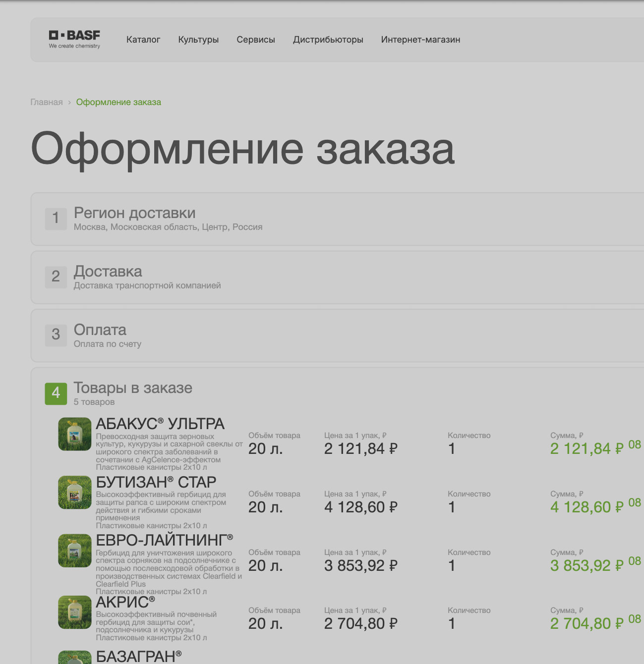Click the step 1 number badge
The width and height of the screenshot is (644, 664).
tap(56, 219)
